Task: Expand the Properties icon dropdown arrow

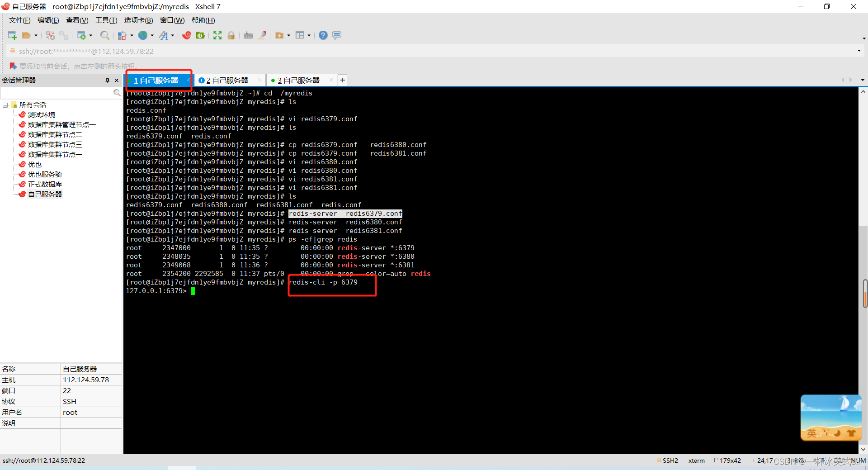Action: (91, 35)
